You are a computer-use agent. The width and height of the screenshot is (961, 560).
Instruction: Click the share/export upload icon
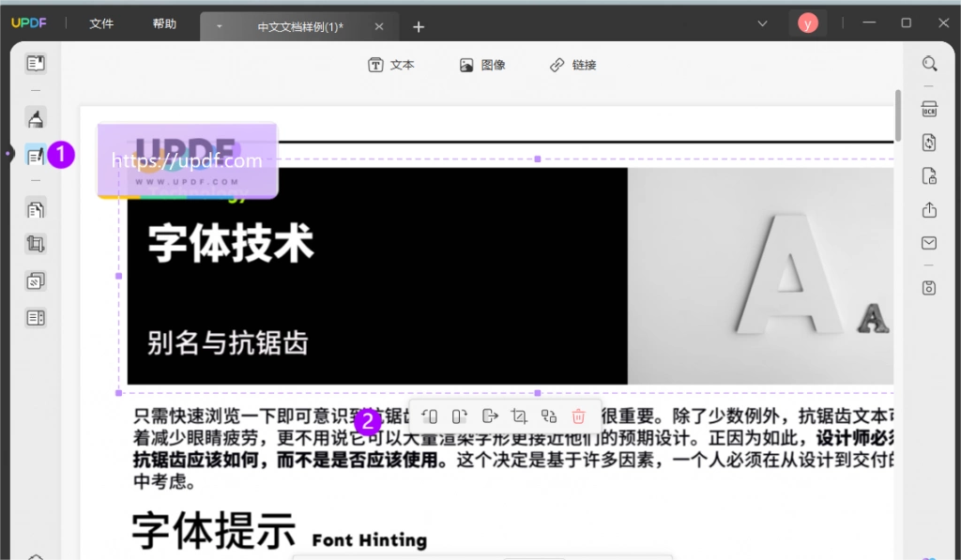click(929, 210)
